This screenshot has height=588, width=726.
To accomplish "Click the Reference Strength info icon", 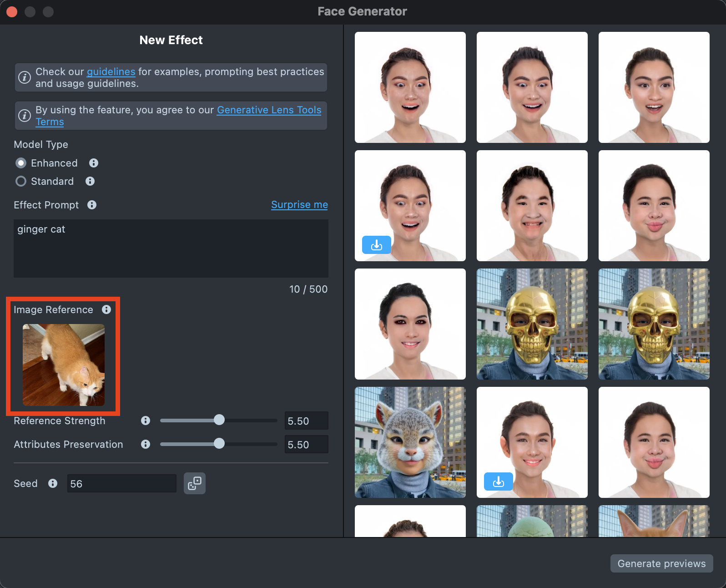I will click(146, 421).
